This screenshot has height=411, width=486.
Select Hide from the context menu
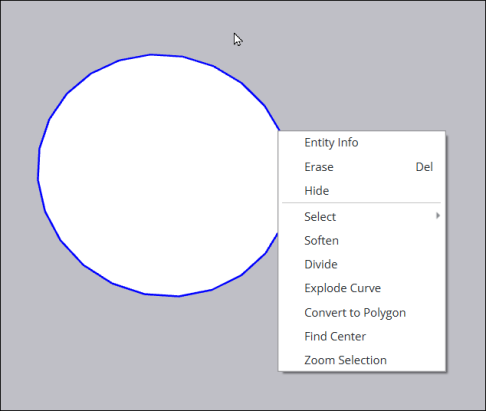coord(362,191)
